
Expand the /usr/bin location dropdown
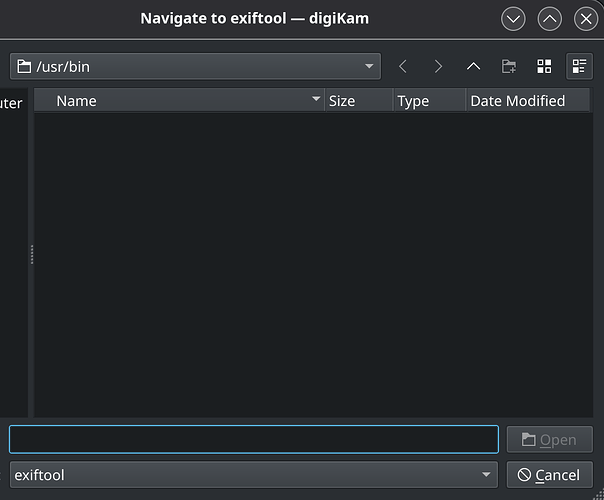370,67
